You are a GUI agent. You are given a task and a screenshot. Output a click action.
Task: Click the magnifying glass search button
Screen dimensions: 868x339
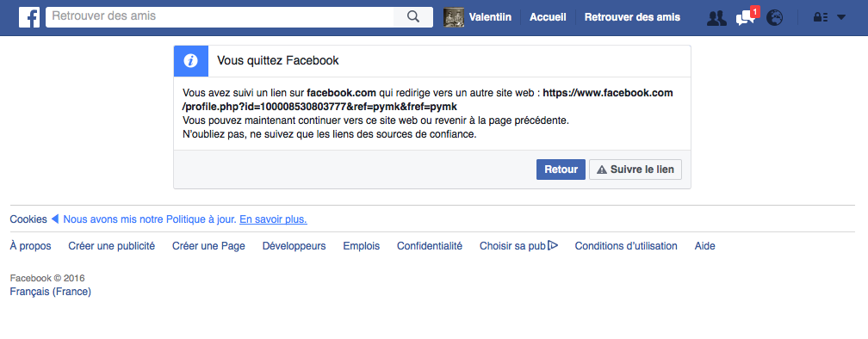coord(413,17)
